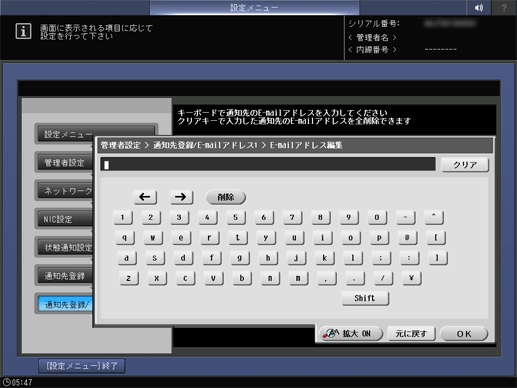Click the speaker volume icon at top right
517x388 pixels.
click(479, 7)
